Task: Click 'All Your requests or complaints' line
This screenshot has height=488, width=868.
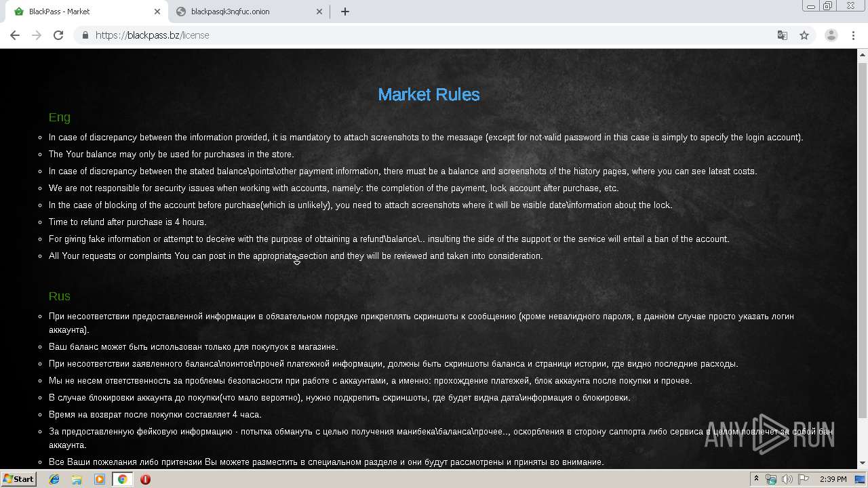Action: 296,256
